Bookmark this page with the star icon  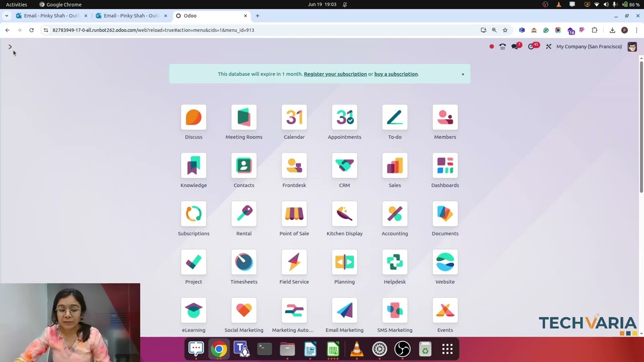click(505, 30)
